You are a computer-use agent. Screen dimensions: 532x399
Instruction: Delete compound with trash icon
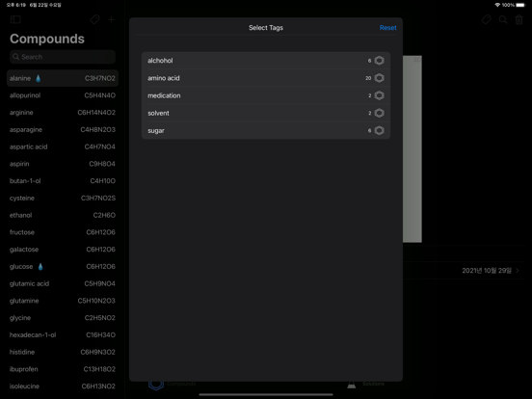pyautogui.click(x=519, y=19)
